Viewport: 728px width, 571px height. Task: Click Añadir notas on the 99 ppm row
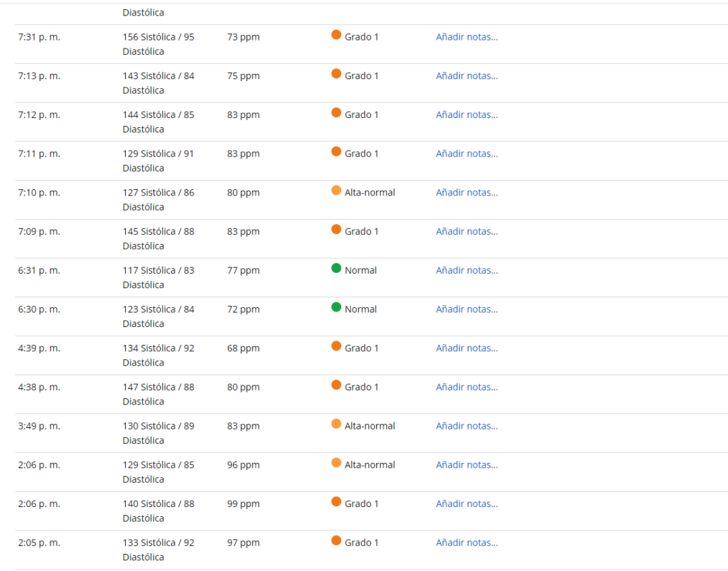click(466, 504)
